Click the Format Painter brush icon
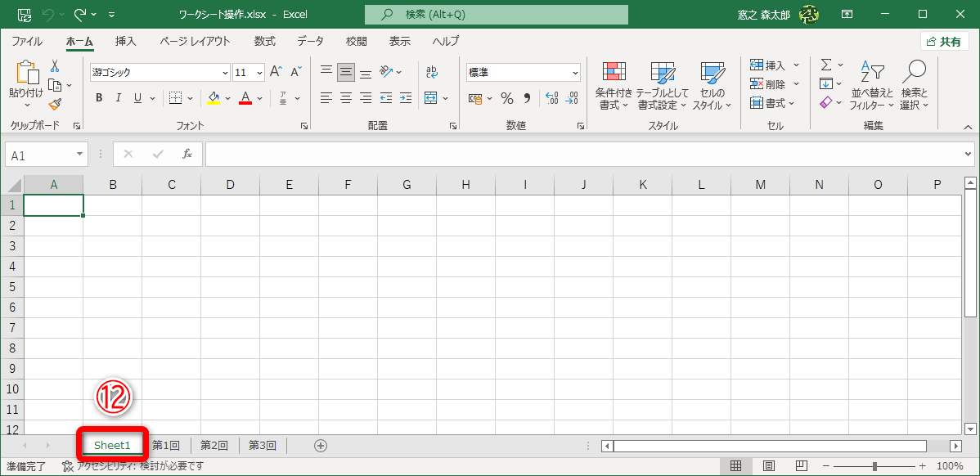The height and width of the screenshot is (476, 980). coord(54,104)
